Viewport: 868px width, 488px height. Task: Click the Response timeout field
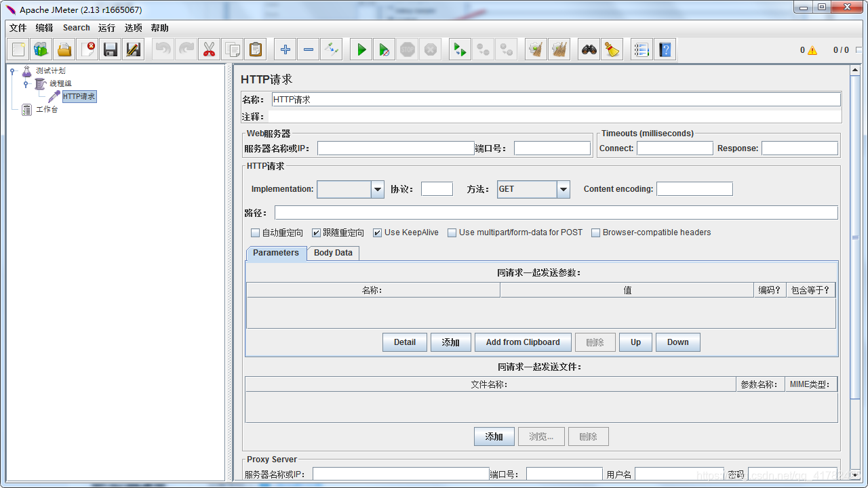pos(800,148)
